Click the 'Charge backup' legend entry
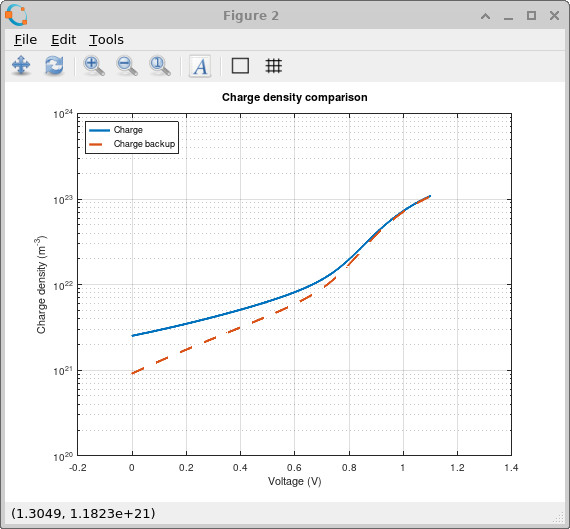 144,144
